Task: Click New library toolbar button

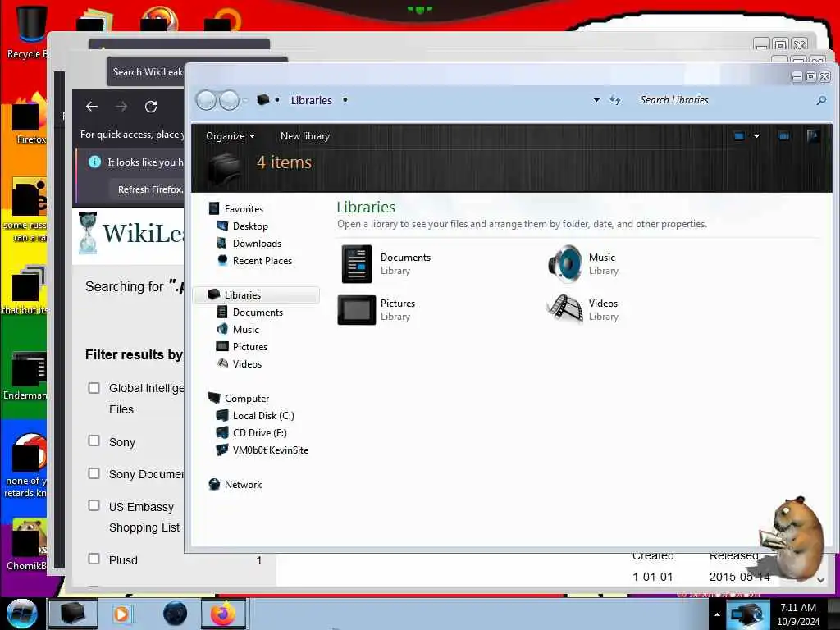Action: (305, 136)
